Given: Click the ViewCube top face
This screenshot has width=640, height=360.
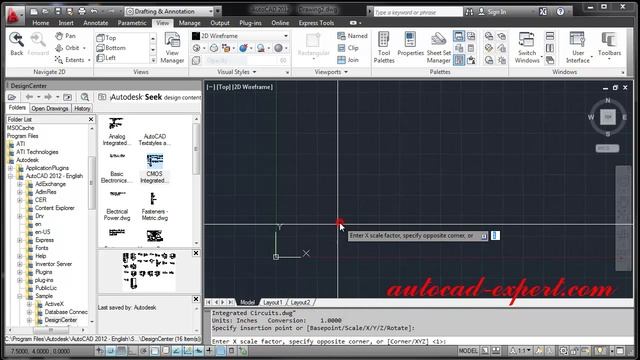Looking at the screenshot, I should pyautogui.click(x=608, y=117).
